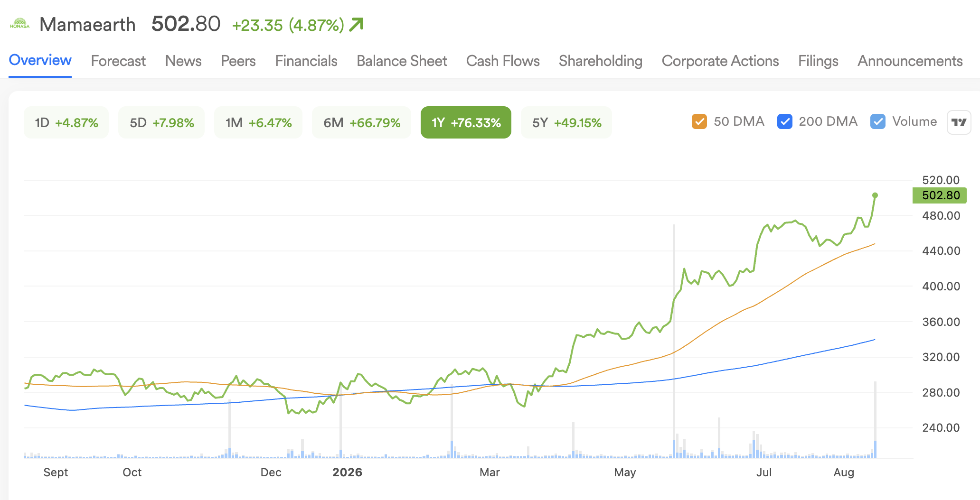Go to the Shareholding tab

601,61
